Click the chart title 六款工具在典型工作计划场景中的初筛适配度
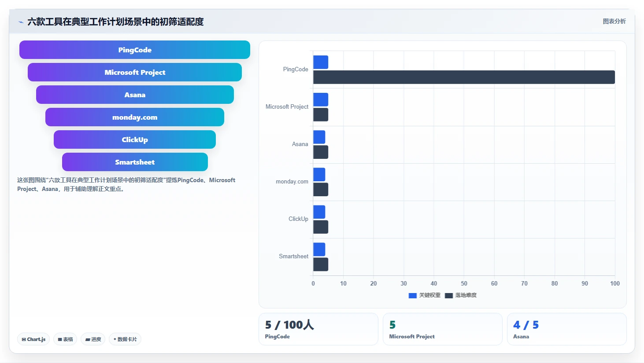 click(115, 22)
